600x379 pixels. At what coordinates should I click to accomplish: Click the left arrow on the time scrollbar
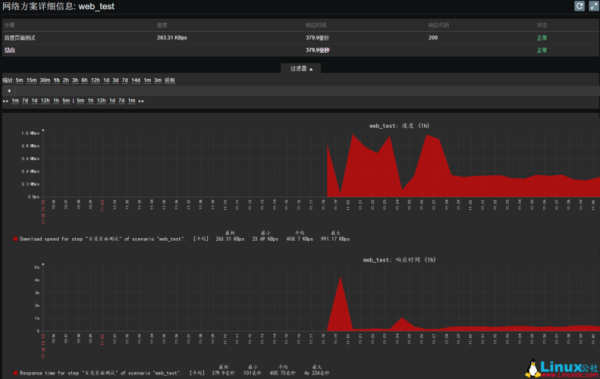point(9,91)
